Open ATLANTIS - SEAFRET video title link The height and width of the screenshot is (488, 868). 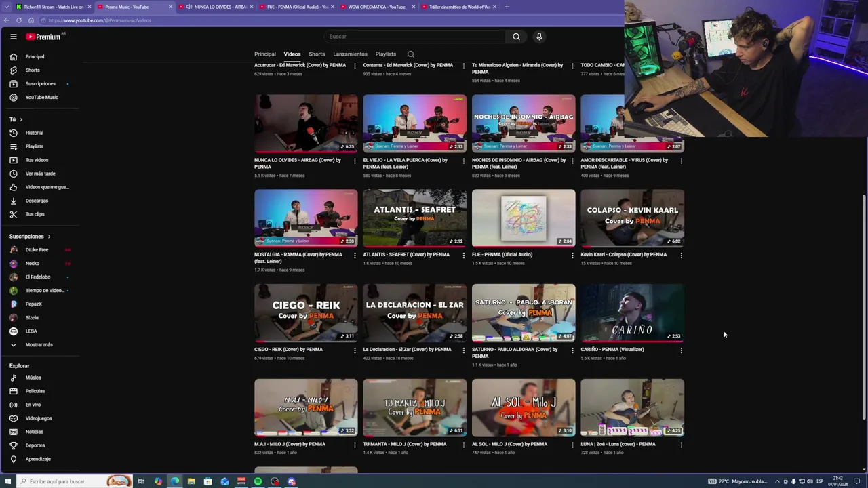(406, 255)
